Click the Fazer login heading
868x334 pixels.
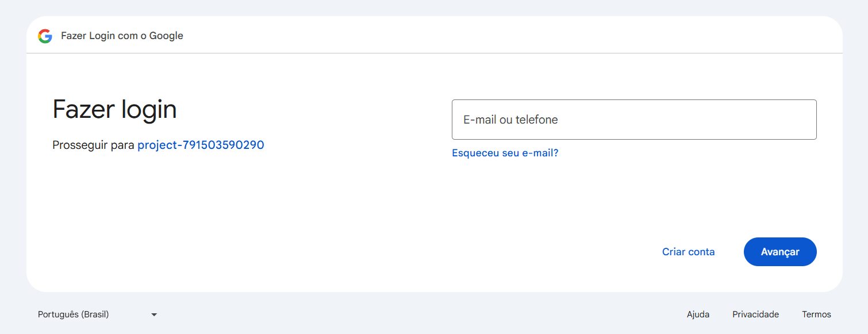[x=114, y=109]
